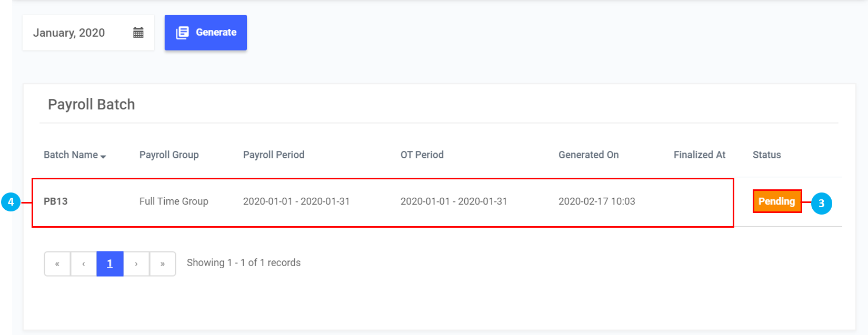
Task: Click the Generated On column header
Action: (x=588, y=155)
